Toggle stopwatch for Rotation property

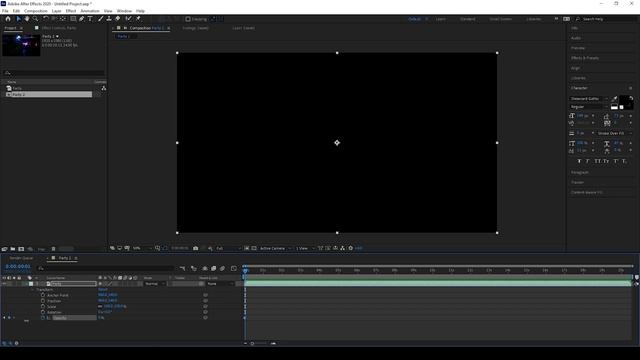[x=43, y=312]
